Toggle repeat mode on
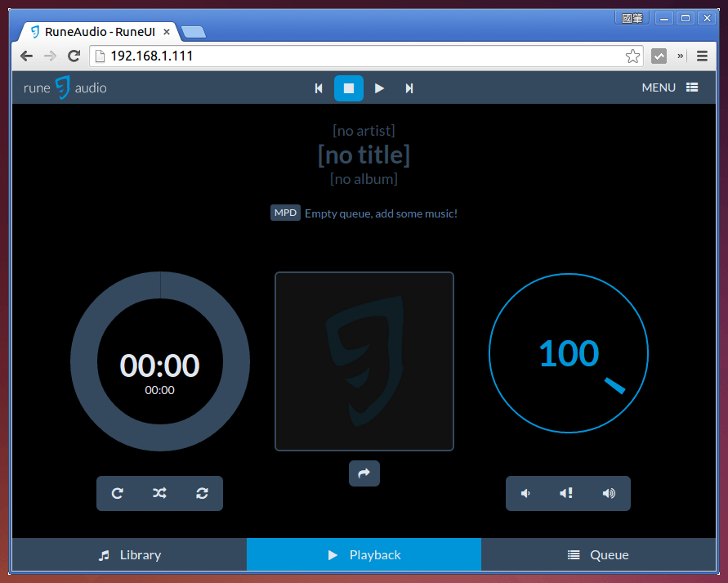Viewport: 728px width, 583px height. (118, 493)
